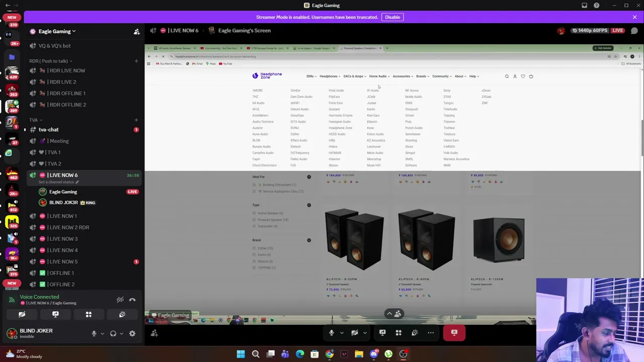Open Windows Start menu
Image resolution: width=644 pixels, height=362 pixels.
pyautogui.click(x=240, y=354)
